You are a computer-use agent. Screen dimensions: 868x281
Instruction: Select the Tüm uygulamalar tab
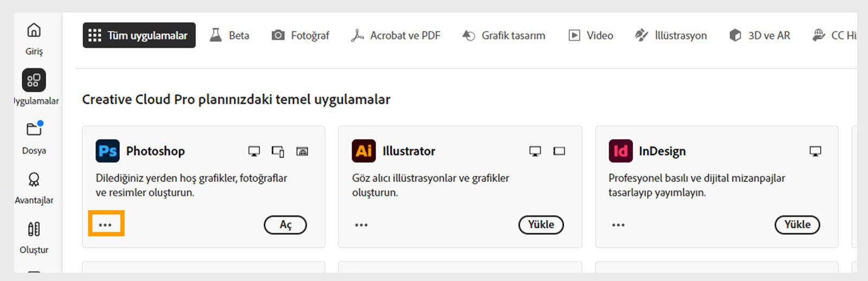pos(139,35)
